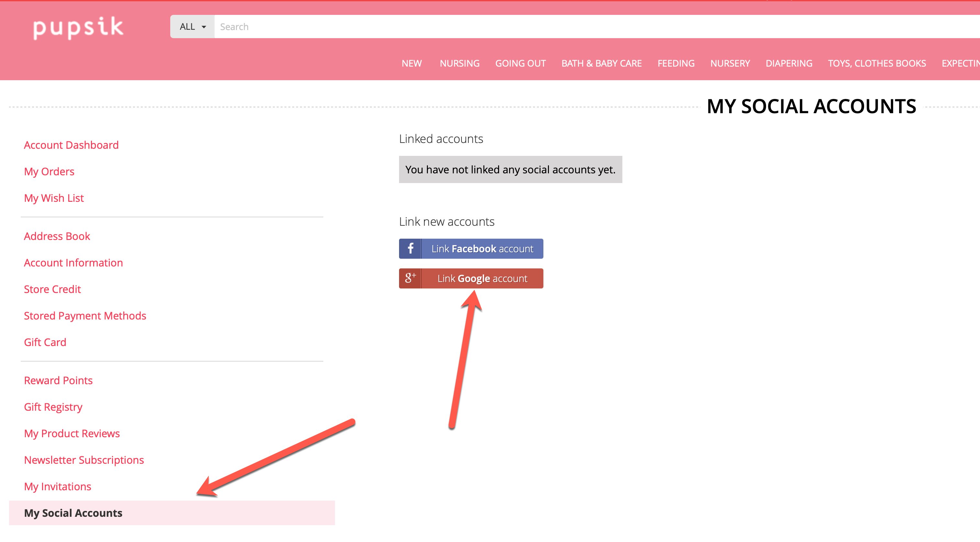Click the Facebook 'f' icon
The width and height of the screenshot is (980, 542).
click(410, 249)
